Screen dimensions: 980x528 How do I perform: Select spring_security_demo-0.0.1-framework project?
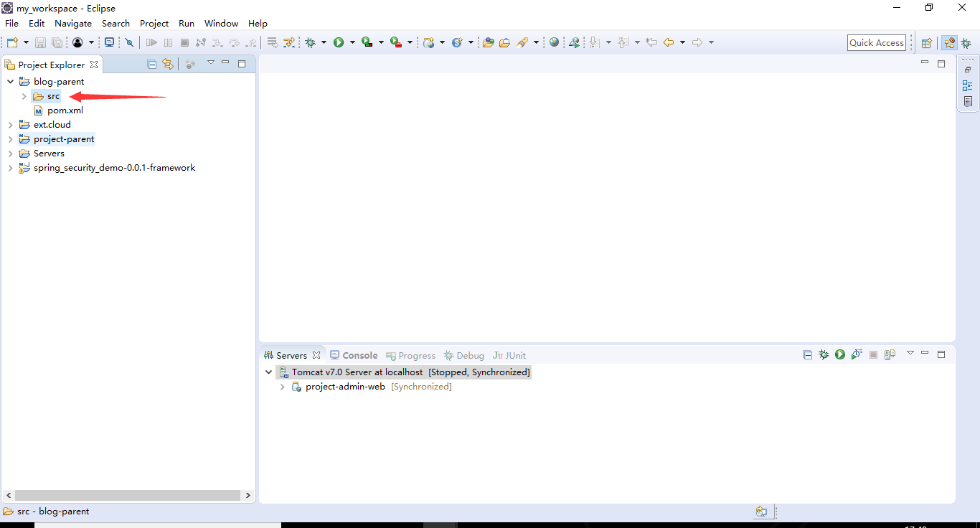point(114,168)
